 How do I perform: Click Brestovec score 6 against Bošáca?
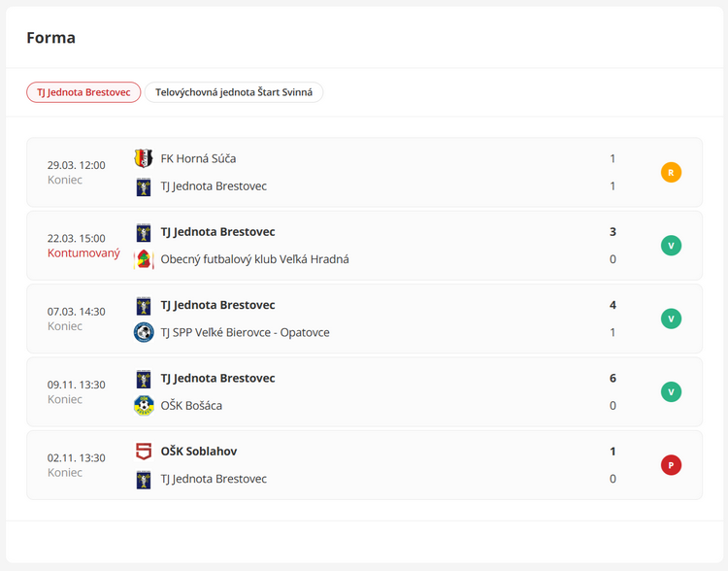[x=612, y=378]
